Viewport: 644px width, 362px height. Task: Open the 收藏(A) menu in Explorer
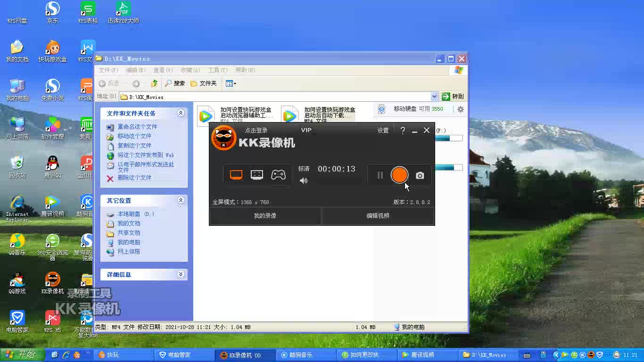tap(190, 70)
